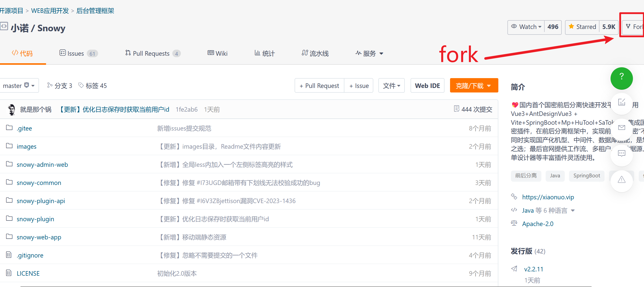Click the SpringBoot topic tag
Screen dimensions: 644x287
pyautogui.click(x=586, y=176)
